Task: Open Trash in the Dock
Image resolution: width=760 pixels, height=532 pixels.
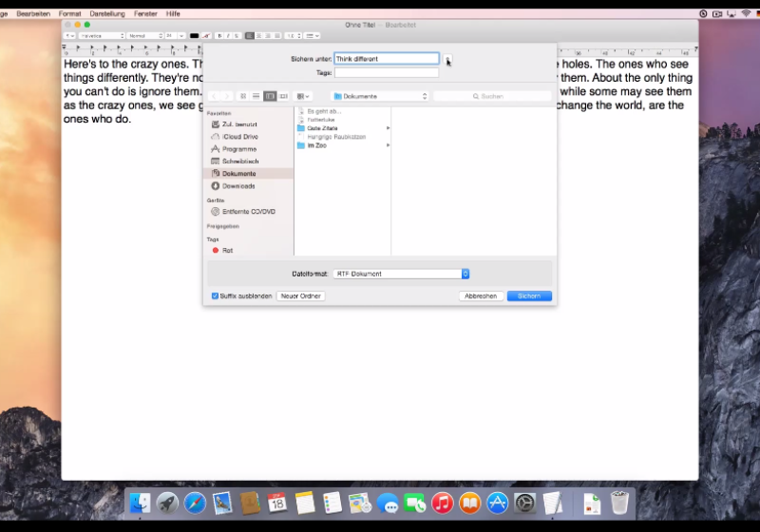Action: click(x=619, y=503)
